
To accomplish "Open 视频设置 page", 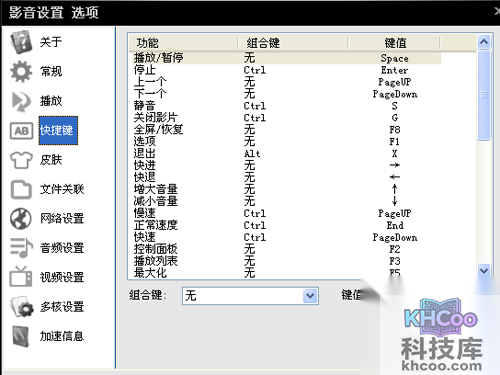I will click(62, 277).
